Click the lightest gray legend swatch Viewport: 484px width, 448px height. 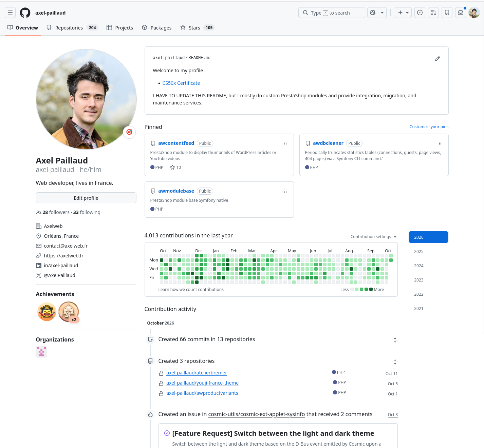click(352, 289)
